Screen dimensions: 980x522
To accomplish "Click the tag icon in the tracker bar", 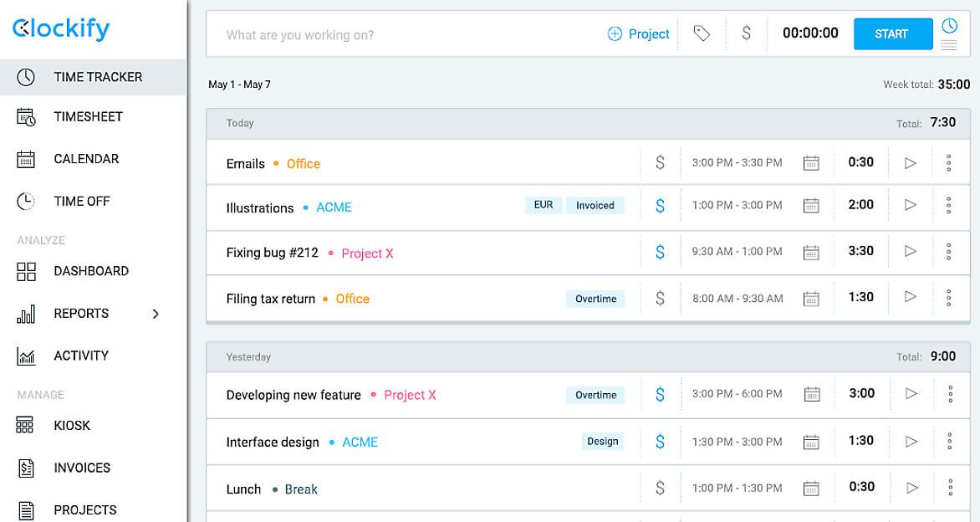I will tap(702, 33).
